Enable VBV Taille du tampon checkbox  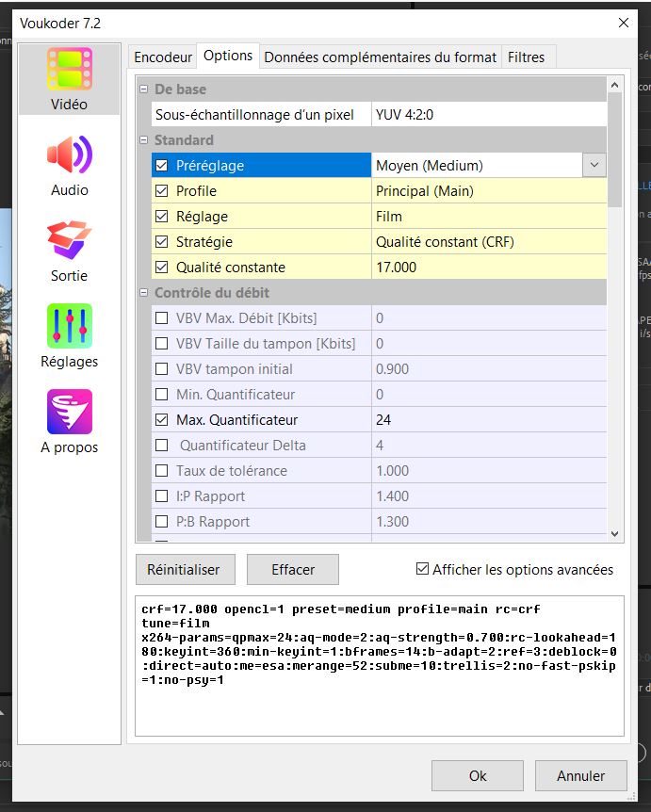[x=162, y=343]
